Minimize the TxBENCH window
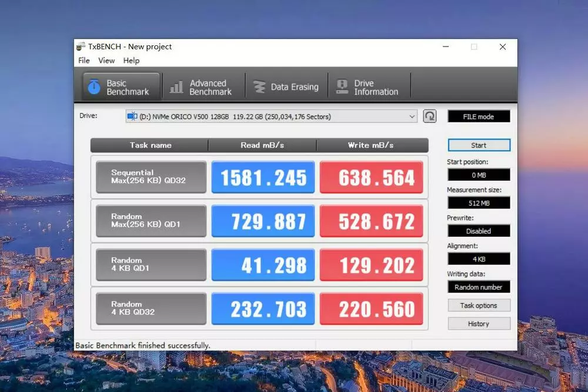The height and width of the screenshot is (392, 588). 446,46
